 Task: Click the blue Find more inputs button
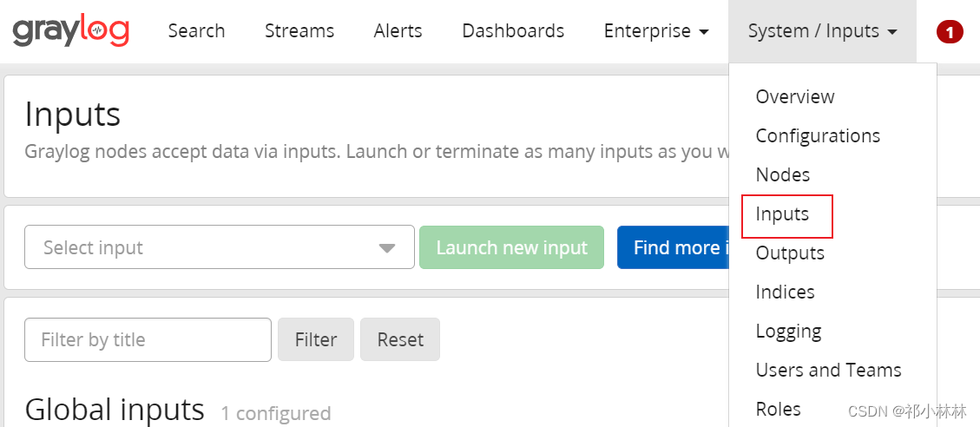tap(673, 247)
